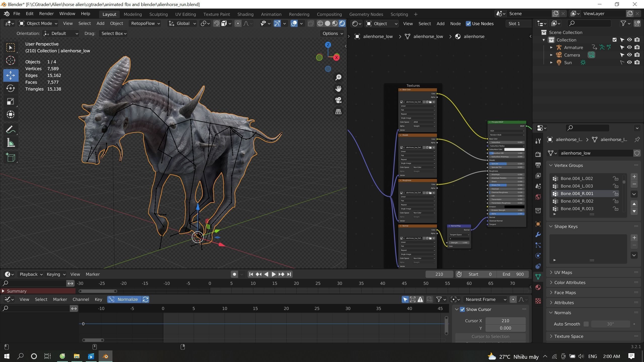Image resolution: width=644 pixels, height=362 pixels.
Task: Play the animation forward
Action: pos(274,274)
